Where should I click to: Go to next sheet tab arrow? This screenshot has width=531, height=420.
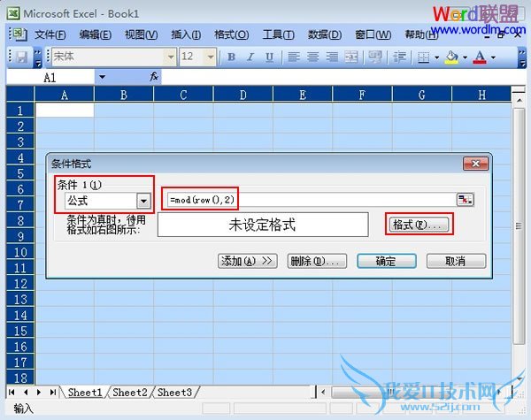coord(39,393)
